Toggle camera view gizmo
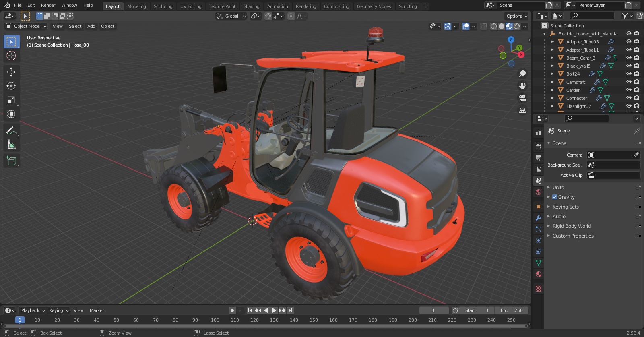 (x=522, y=98)
